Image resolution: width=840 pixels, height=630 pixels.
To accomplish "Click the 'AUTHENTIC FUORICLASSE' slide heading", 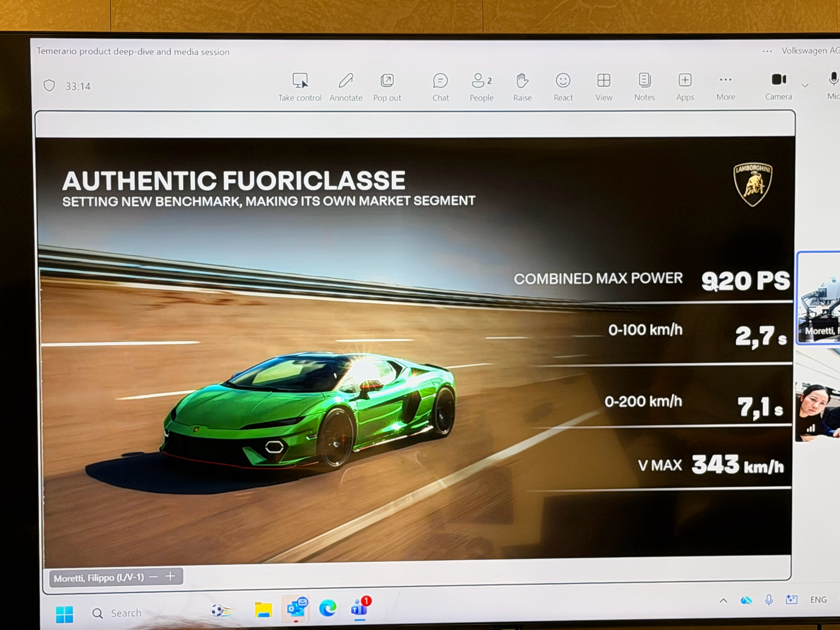I will (x=234, y=180).
